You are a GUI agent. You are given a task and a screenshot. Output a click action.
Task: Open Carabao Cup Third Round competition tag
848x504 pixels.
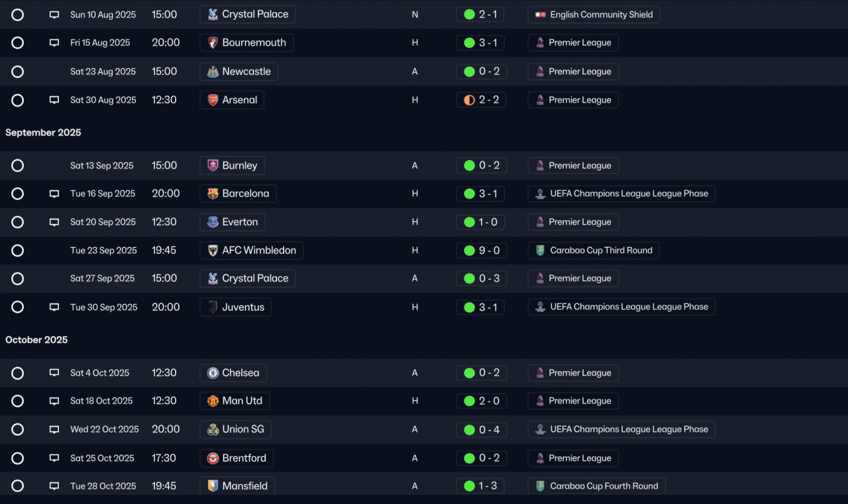[594, 250]
